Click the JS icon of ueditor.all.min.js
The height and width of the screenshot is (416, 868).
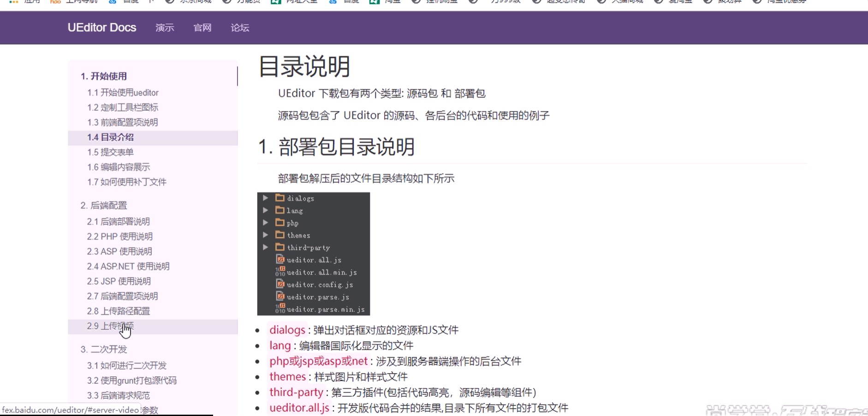[280, 271]
